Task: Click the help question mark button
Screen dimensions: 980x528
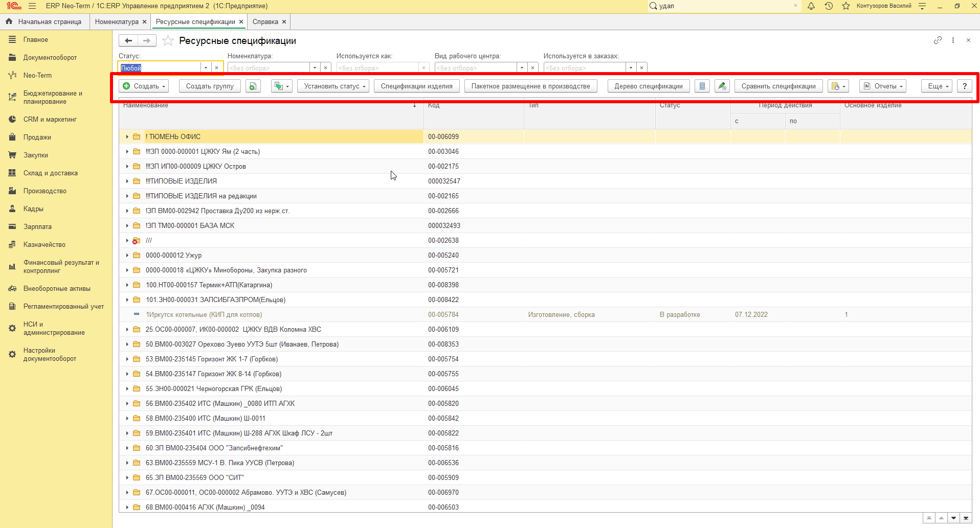Action: 965,86
